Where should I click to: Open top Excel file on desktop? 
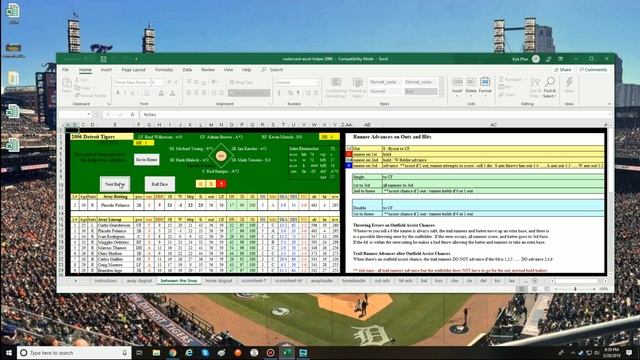click(13, 12)
